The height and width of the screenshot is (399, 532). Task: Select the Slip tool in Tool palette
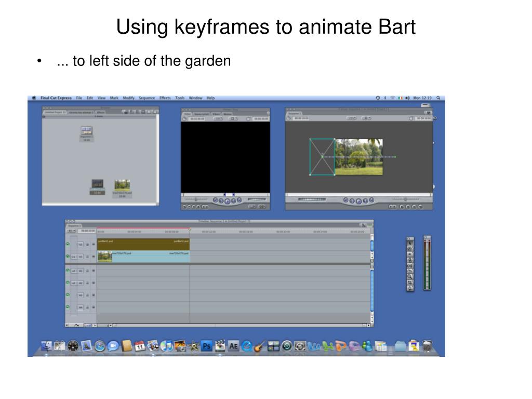[x=410, y=265]
